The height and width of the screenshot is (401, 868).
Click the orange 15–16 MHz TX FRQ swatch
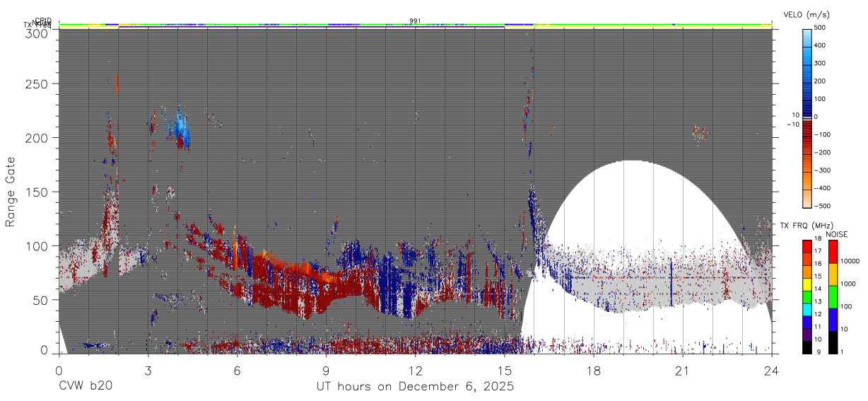(807, 271)
